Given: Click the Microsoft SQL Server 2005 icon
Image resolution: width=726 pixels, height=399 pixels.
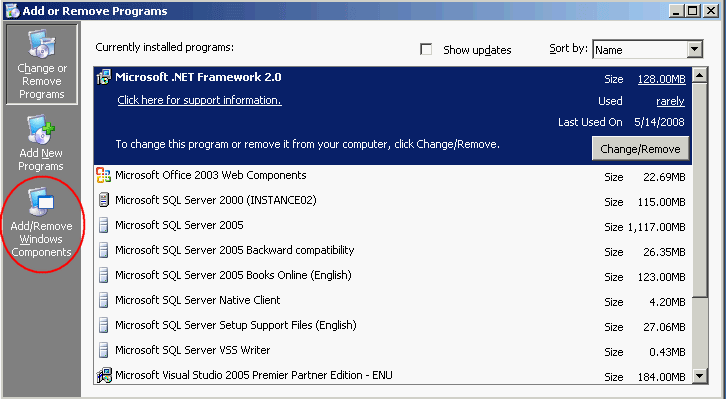Looking at the screenshot, I should pyautogui.click(x=104, y=225).
